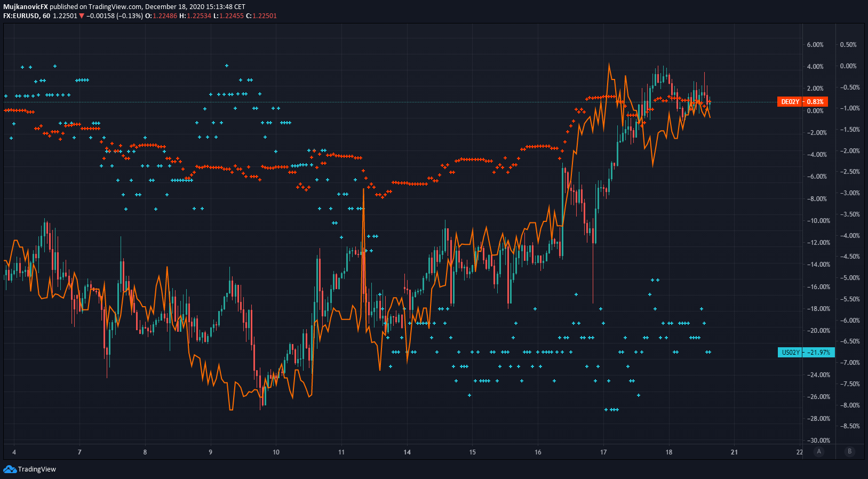Viewport: 868px width, 479px height.
Task: Click date label 15 on time axis
Action: click(x=472, y=452)
